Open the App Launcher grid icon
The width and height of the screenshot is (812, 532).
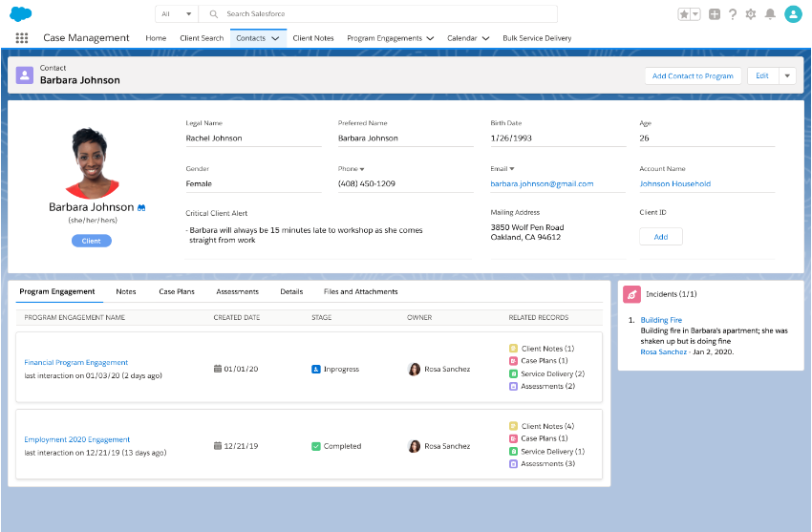coord(22,38)
